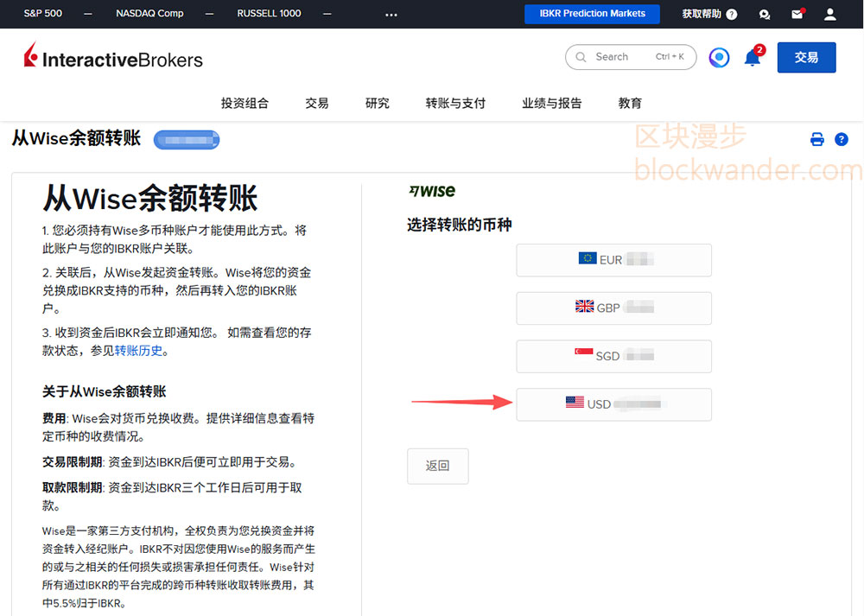Open the notifications bell icon
The height and width of the screenshot is (616, 864).
(753, 57)
